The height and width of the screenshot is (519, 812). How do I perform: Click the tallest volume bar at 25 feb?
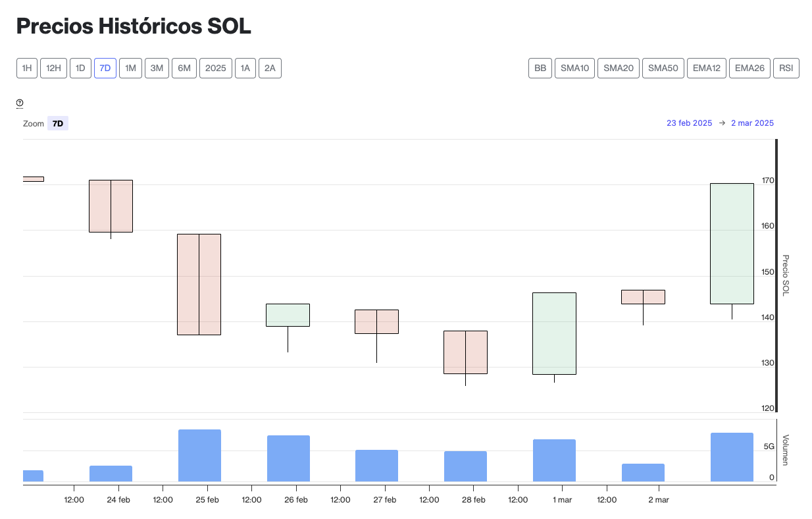(199, 455)
